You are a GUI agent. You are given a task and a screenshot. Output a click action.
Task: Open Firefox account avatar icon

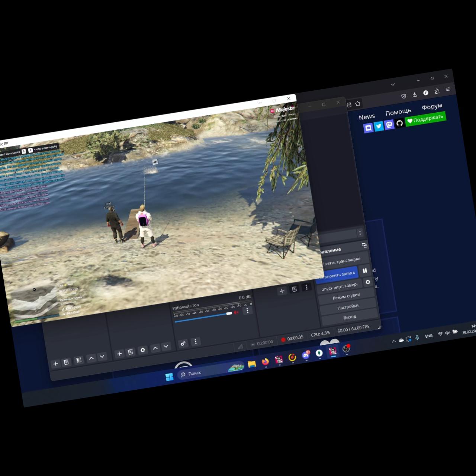[x=426, y=93]
